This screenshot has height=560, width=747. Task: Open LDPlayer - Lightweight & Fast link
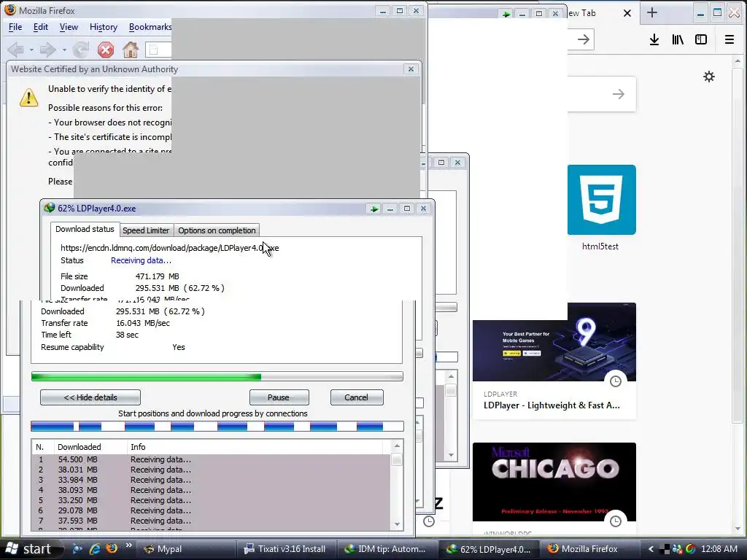(x=551, y=405)
